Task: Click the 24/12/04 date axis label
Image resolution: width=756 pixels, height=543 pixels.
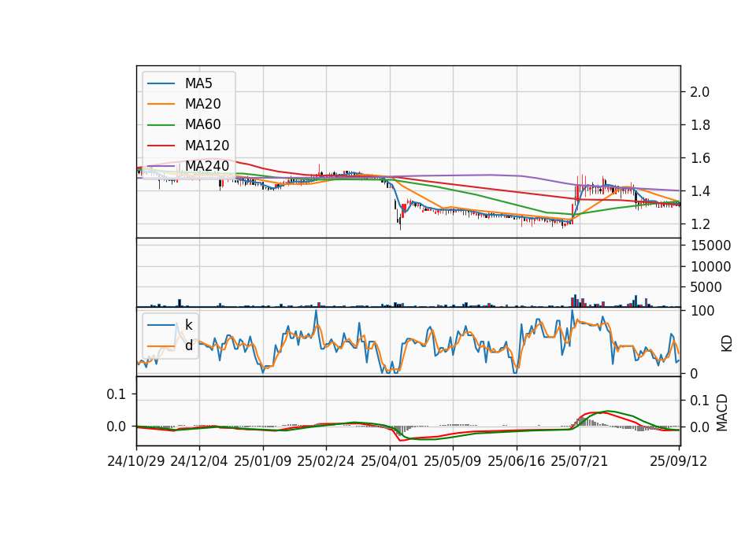Action: click(199, 461)
